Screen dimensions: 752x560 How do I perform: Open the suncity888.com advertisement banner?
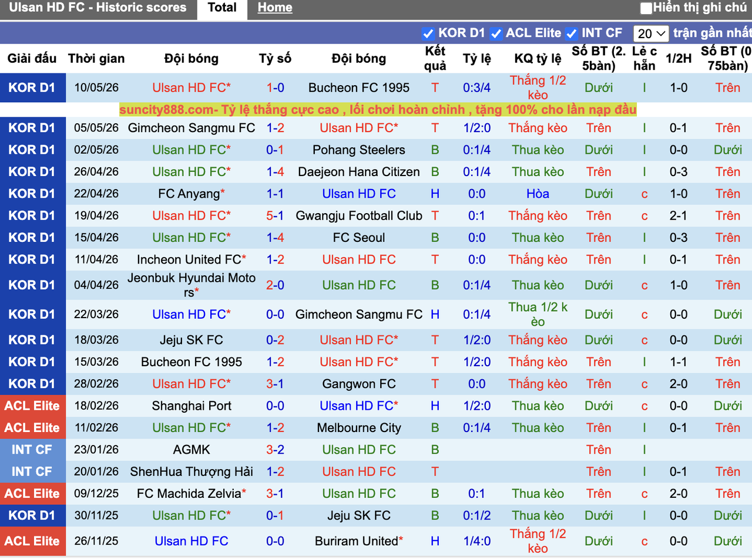coord(378,110)
